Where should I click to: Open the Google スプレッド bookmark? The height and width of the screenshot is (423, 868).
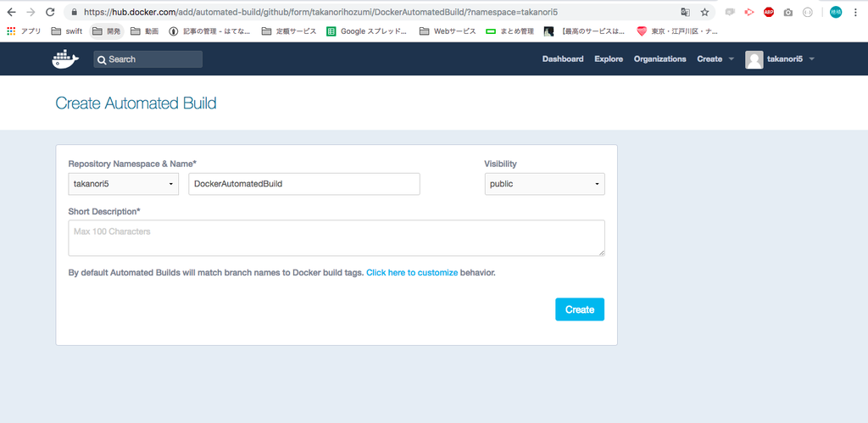[367, 31]
